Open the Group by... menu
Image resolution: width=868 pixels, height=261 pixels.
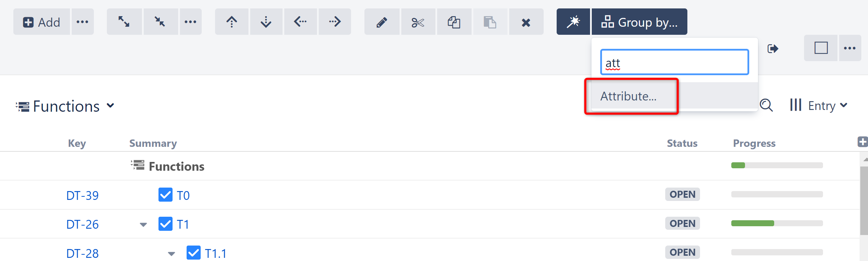pyautogui.click(x=640, y=22)
